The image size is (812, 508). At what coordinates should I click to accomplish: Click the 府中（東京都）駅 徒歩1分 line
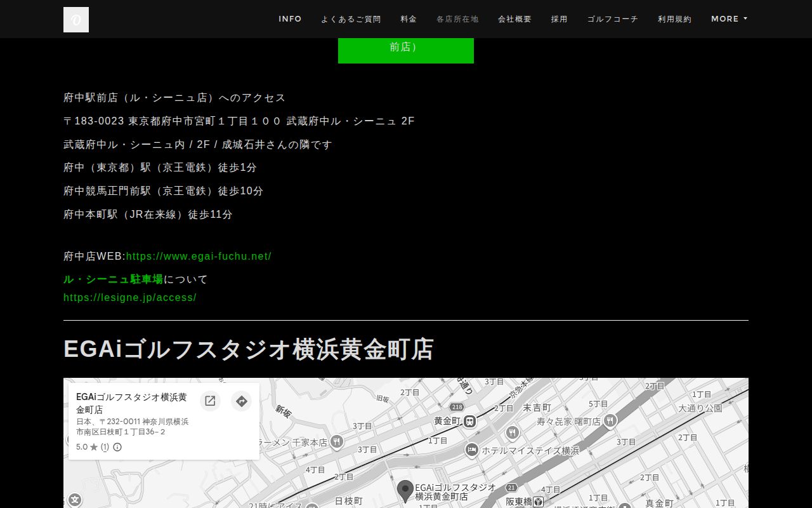160,168
